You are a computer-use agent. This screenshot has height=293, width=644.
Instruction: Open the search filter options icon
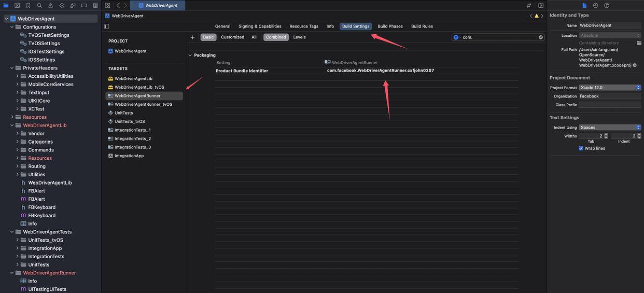[457, 37]
